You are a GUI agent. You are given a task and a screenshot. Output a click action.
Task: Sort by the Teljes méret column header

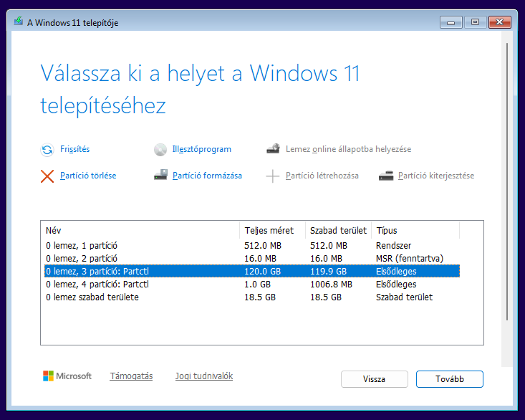point(273,231)
